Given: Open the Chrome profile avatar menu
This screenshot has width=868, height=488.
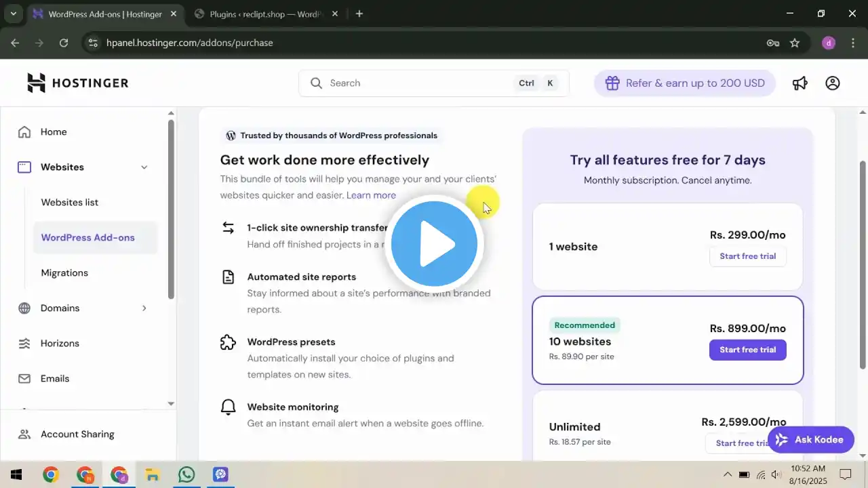Looking at the screenshot, I should (x=829, y=43).
